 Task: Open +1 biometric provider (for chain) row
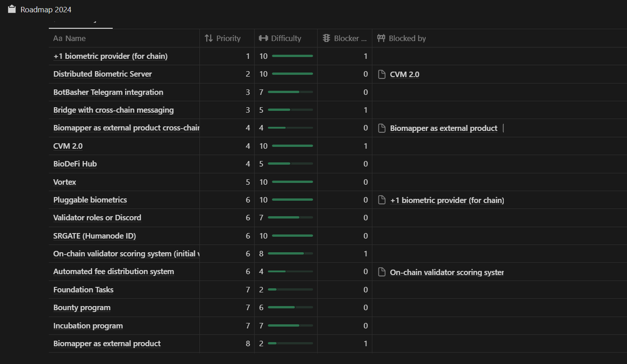110,56
